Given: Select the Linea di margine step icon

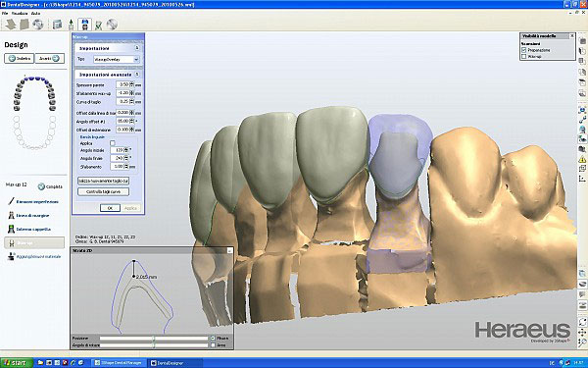Looking at the screenshot, I should pos(11,215).
